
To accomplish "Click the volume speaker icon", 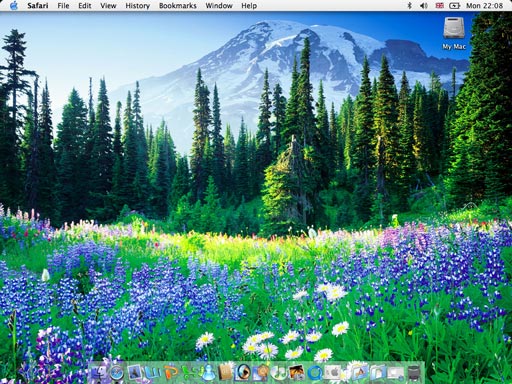I will pyautogui.click(x=424, y=6).
